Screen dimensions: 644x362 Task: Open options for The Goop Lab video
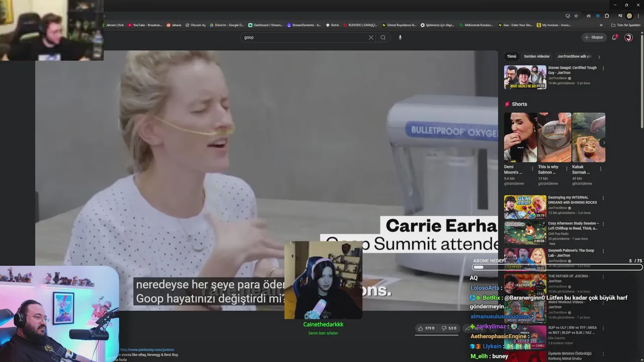tap(603, 251)
